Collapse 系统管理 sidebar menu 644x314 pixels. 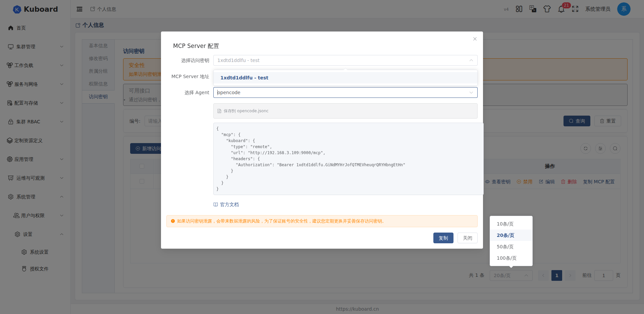point(35,197)
